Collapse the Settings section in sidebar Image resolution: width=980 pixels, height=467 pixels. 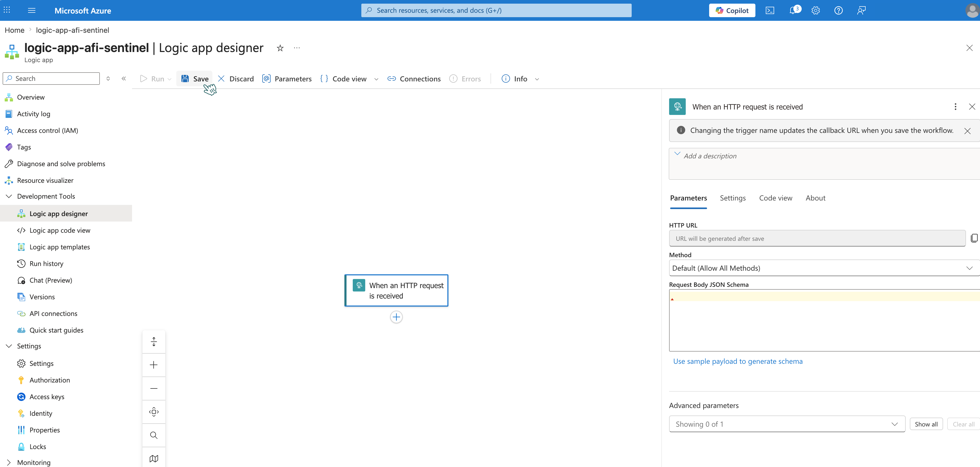(9, 346)
